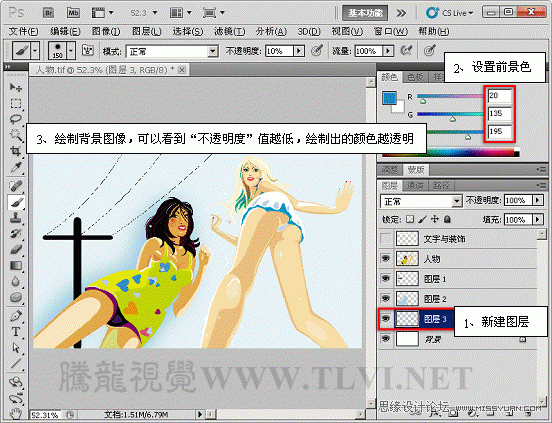Image resolution: width=552 pixels, height=423 pixels.
Task: Open the brush preset picker arrow
Action: [x=71, y=51]
